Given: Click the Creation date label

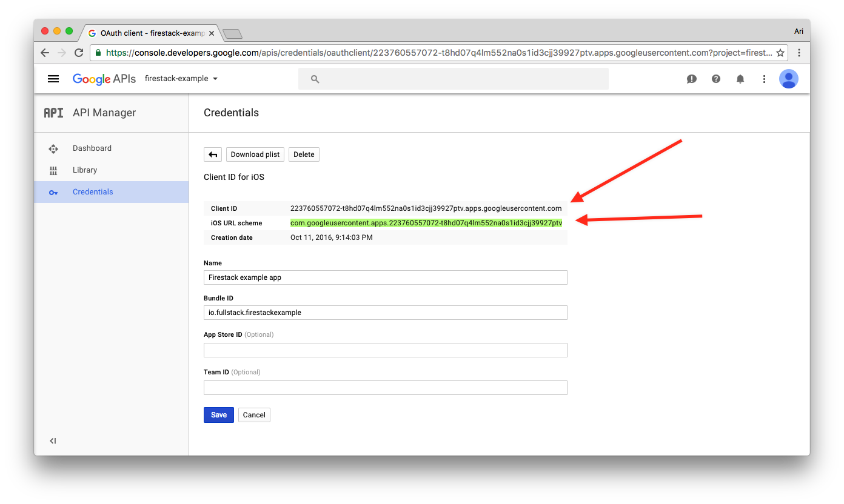Looking at the screenshot, I should [232, 237].
